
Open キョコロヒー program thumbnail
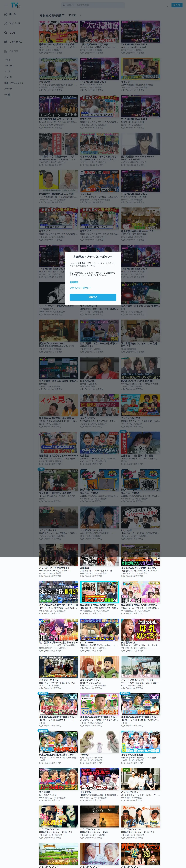click(58, 779)
